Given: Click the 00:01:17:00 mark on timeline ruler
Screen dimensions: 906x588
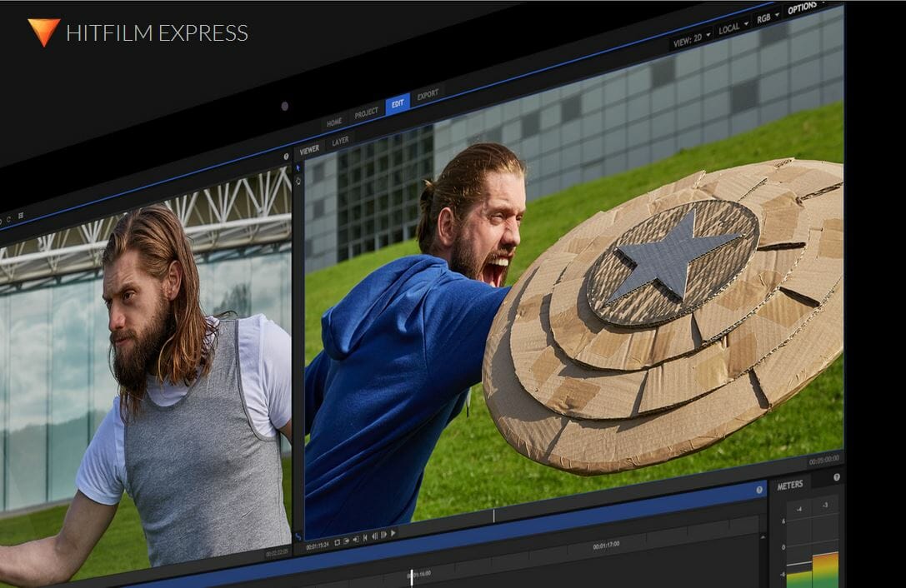Looking at the screenshot, I should 606,545.
